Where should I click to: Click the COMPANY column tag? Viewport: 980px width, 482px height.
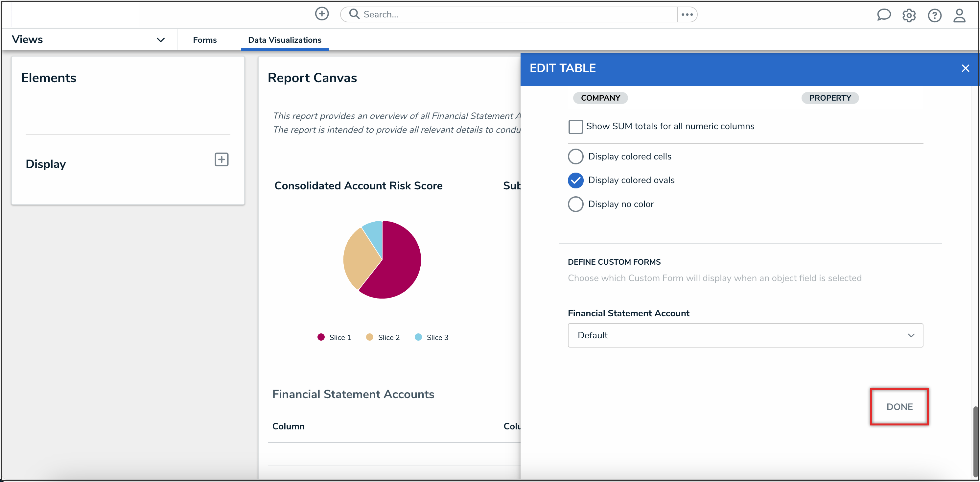tap(600, 98)
